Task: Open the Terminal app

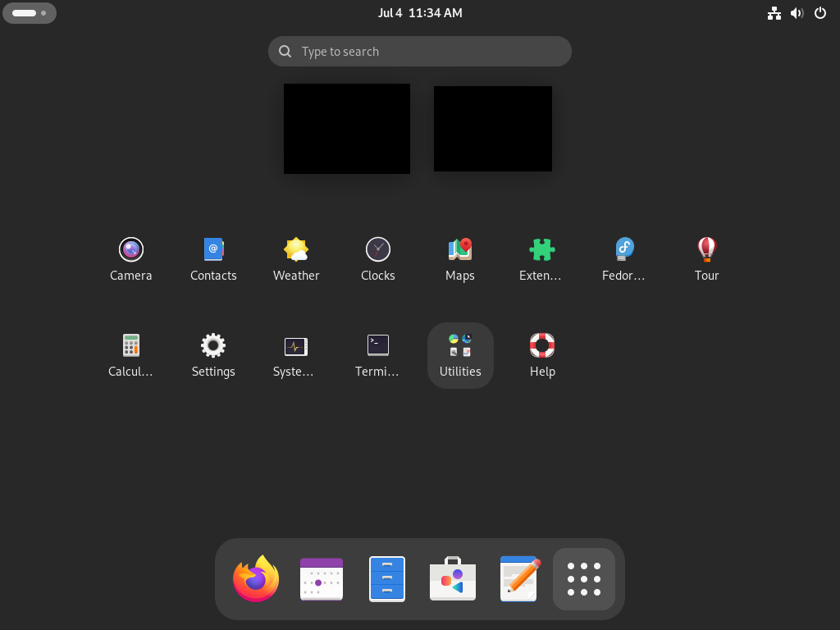Action: 377,355
